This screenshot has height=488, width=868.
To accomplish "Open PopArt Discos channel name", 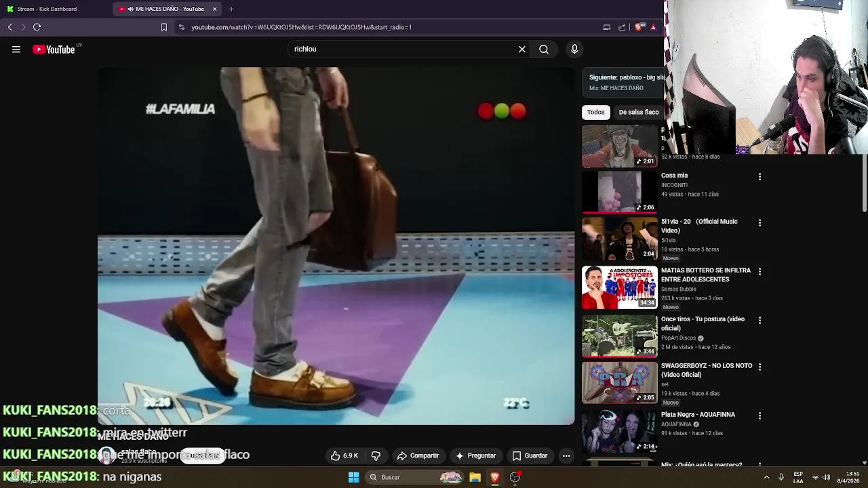I will click(x=679, y=338).
